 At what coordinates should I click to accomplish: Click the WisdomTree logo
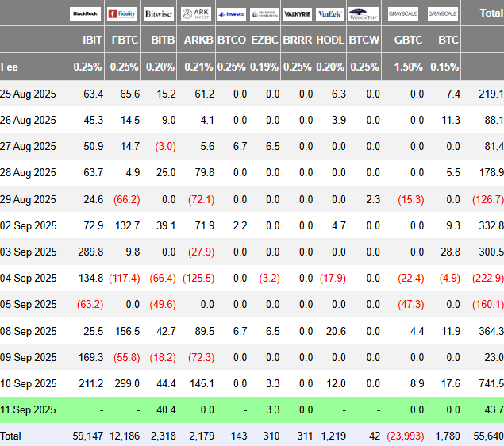click(x=364, y=13)
